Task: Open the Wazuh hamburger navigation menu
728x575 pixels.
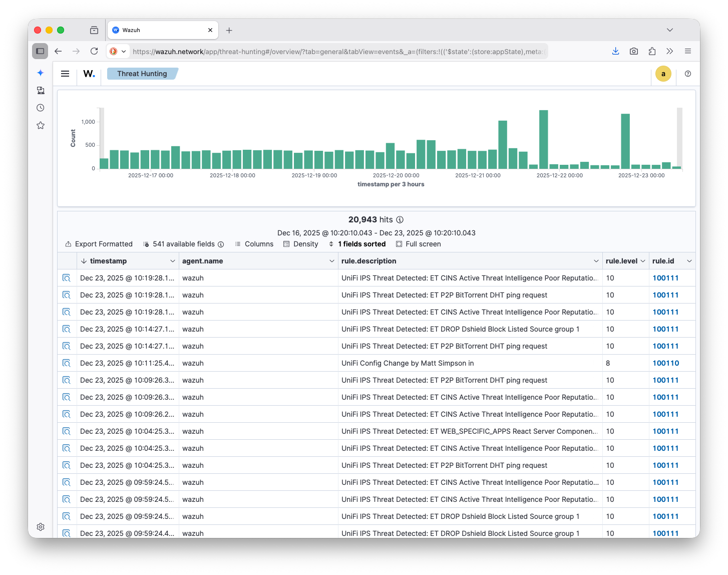Action: coord(65,74)
